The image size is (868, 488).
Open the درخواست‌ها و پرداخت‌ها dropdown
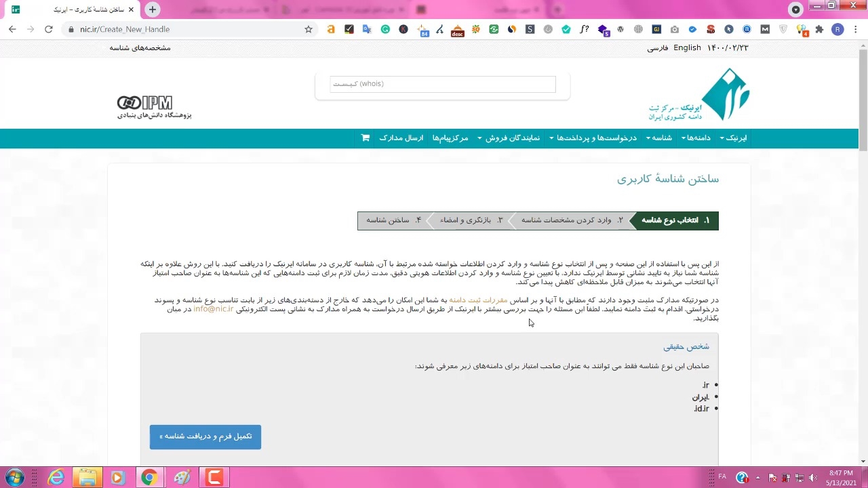[x=593, y=138]
